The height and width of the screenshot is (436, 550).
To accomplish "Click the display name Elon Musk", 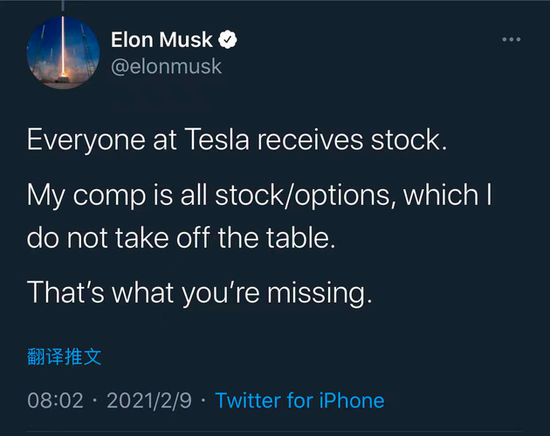I will (x=162, y=40).
